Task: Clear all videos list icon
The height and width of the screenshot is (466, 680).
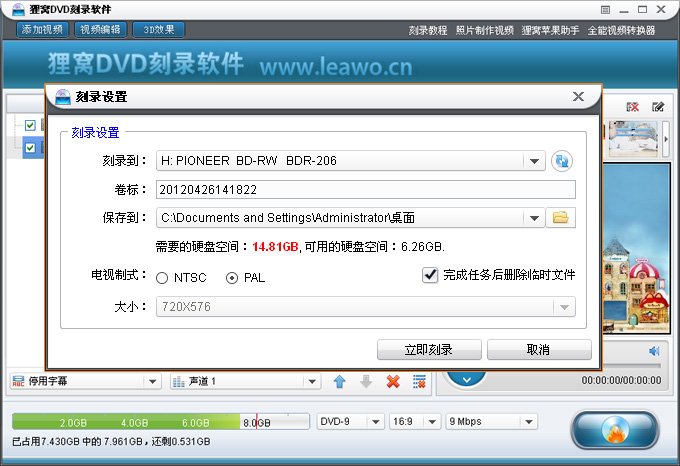Action: coord(419,381)
